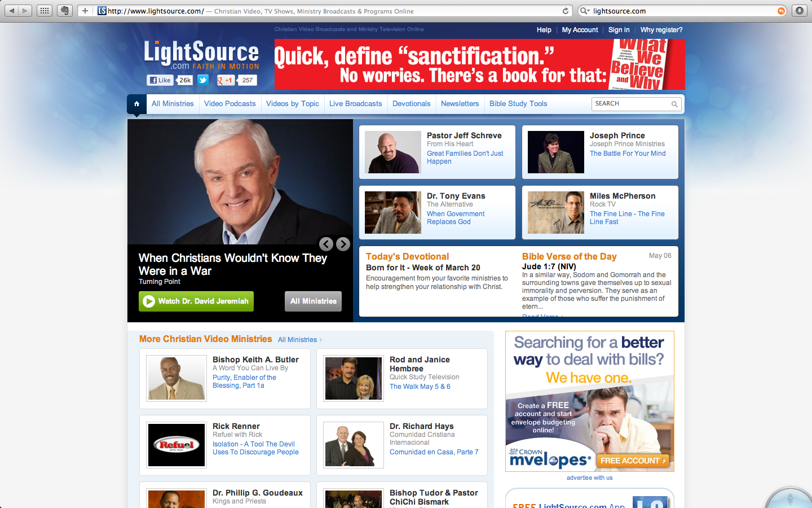Screen dimensions: 812x508
Task: Show previous slide with left arrow
Action: tap(326, 244)
